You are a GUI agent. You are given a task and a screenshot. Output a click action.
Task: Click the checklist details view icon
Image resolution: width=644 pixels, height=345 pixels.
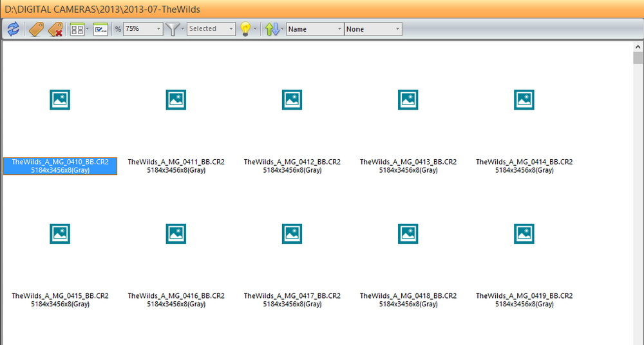tap(100, 29)
